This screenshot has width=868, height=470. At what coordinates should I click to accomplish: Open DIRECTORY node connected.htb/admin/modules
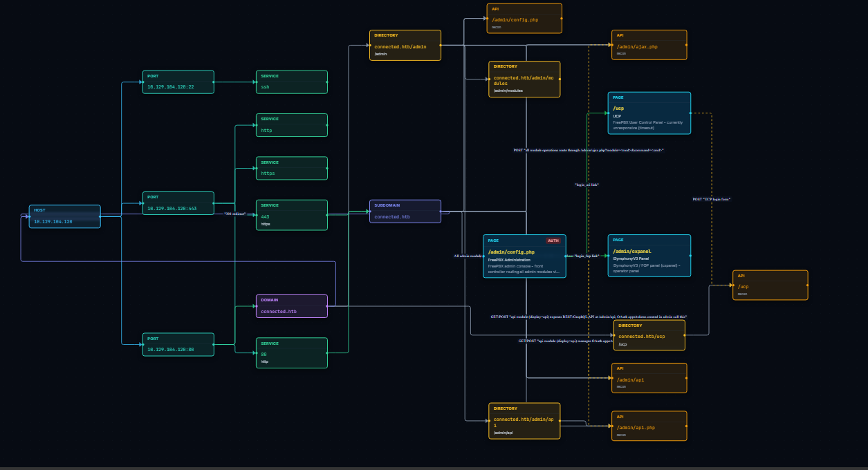coord(524,79)
